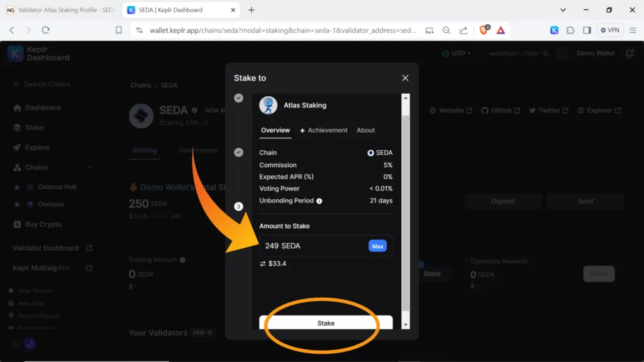Reload the page with the refresh icon
The height and width of the screenshot is (362, 644).
[x=46, y=30]
